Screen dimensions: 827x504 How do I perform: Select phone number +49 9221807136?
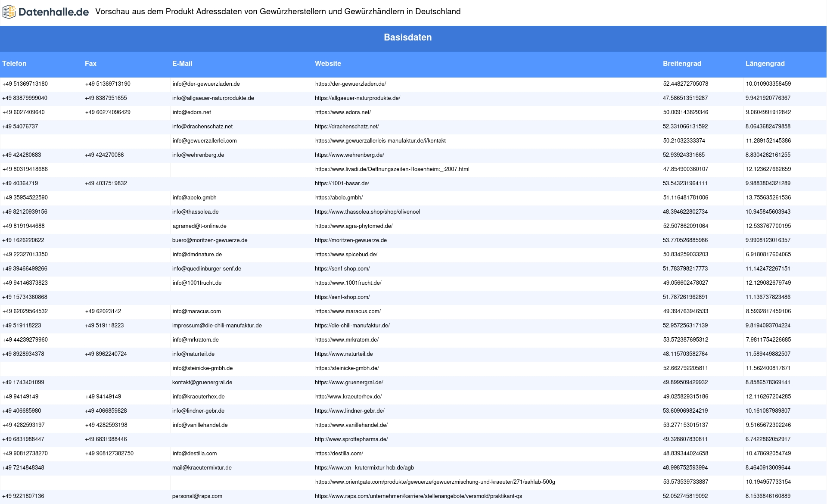[23, 496]
